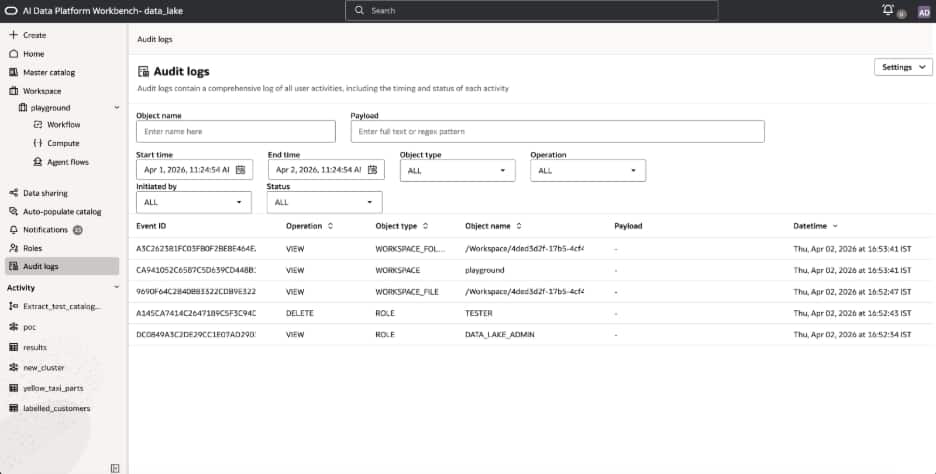Viewport: 936px width, 474px height.
Task: Open the Start time calendar picker
Action: [241, 170]
